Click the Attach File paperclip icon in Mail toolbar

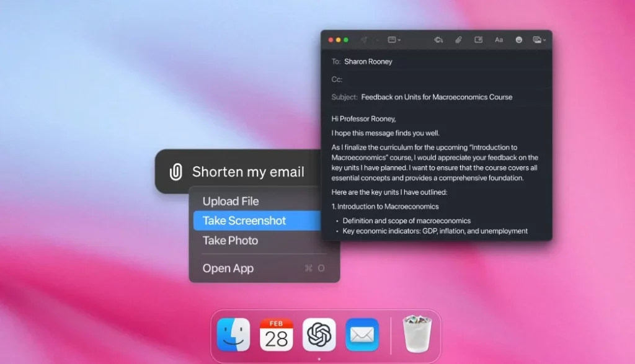458,39
